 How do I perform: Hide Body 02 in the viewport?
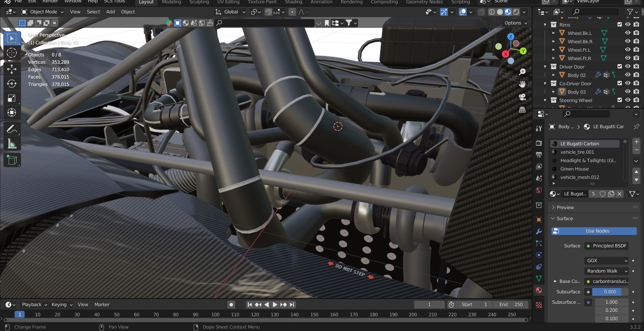(628, 75)
